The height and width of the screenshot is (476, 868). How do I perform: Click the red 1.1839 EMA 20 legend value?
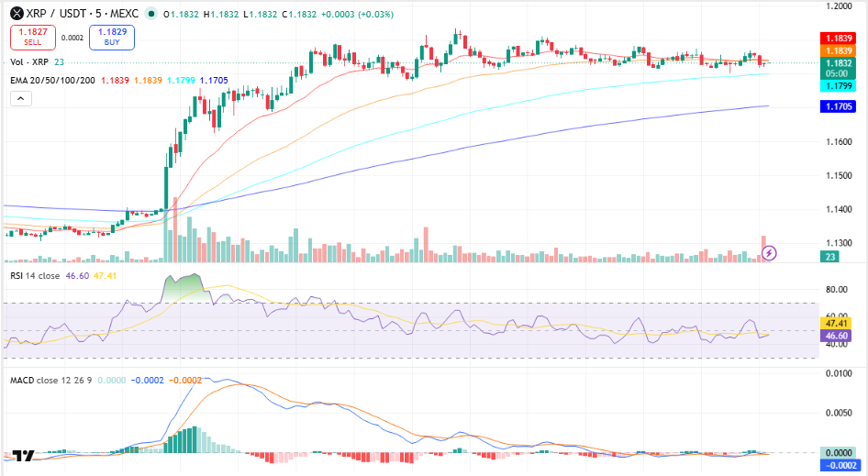click(115, 81)
